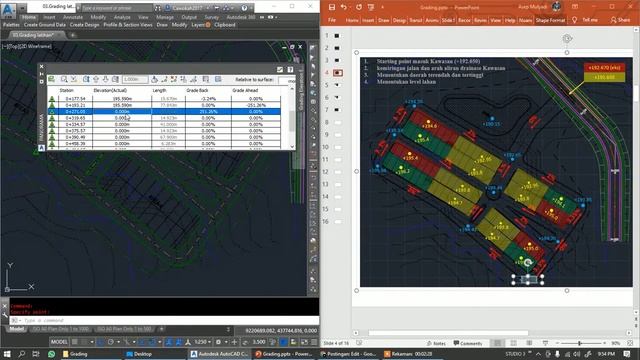640x360 pixels.
Task: Select station 0+319.65 row in table
Action: tap(164, 118)
